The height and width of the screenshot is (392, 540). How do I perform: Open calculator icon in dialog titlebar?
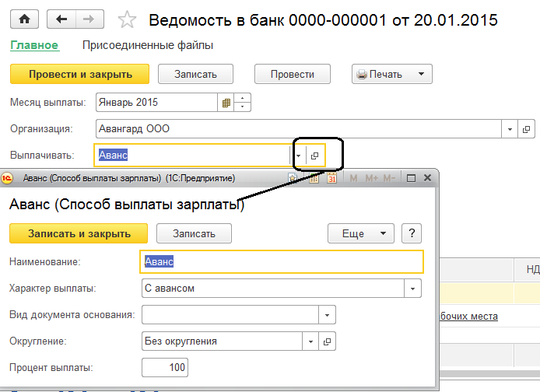pos(314,178)
